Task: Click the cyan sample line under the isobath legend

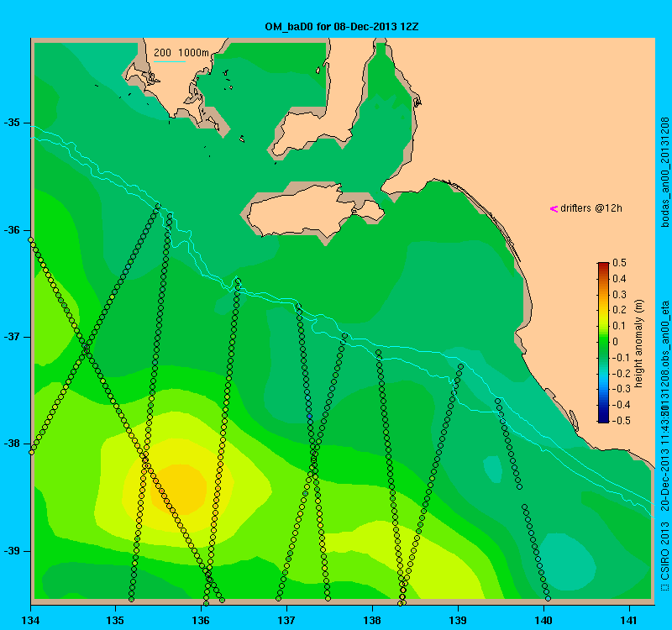Action: (170, 61)
